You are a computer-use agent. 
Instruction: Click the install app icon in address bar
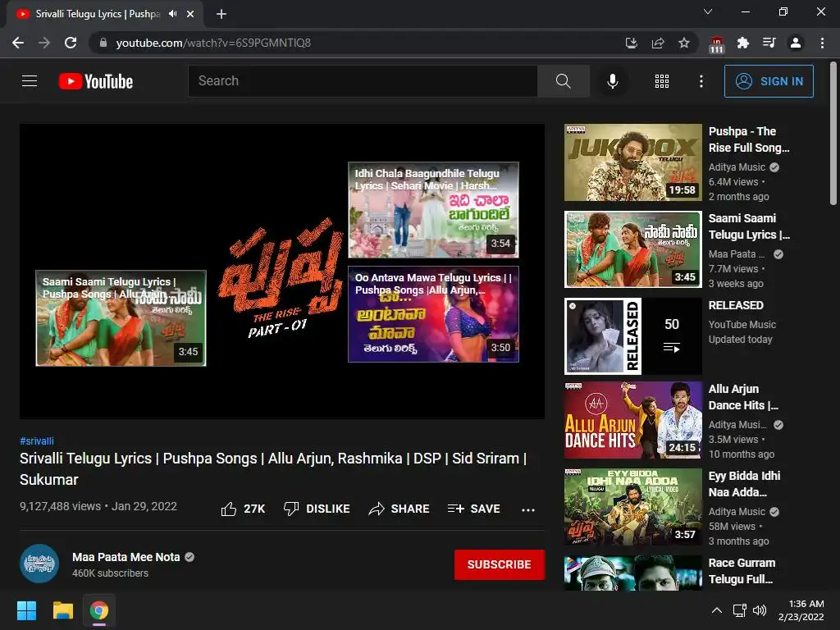tap(632, 43)
